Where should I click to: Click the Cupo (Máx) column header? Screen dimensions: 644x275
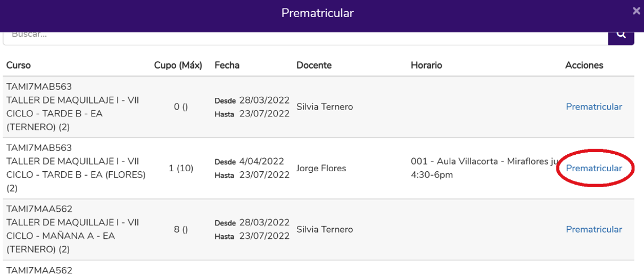point(178,65)
